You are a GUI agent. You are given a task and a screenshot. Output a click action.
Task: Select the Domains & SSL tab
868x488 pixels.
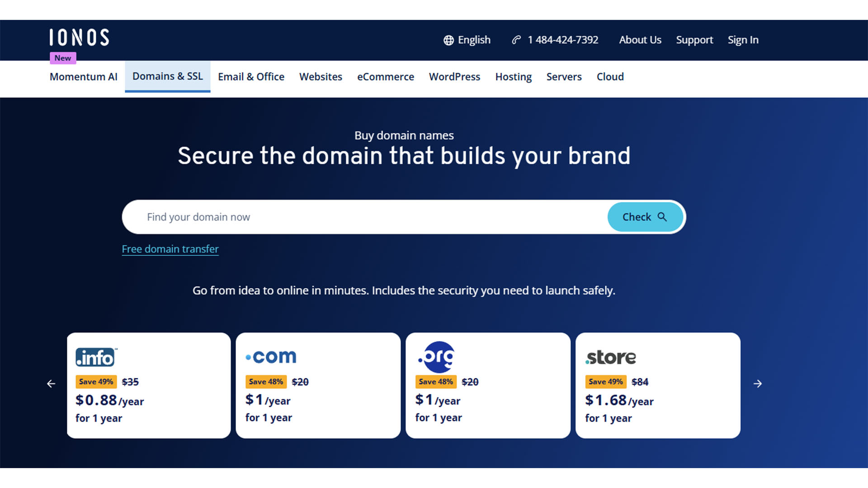tap(168, 76)
